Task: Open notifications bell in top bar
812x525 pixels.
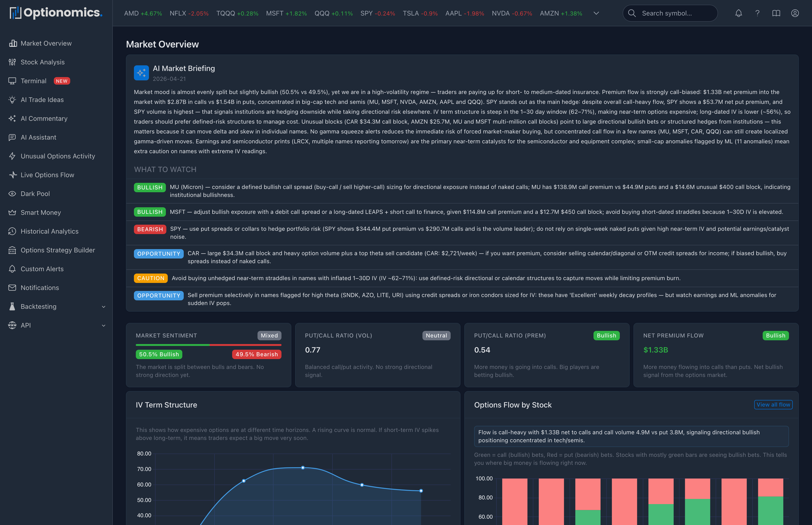Action: (x=738, y=13)
